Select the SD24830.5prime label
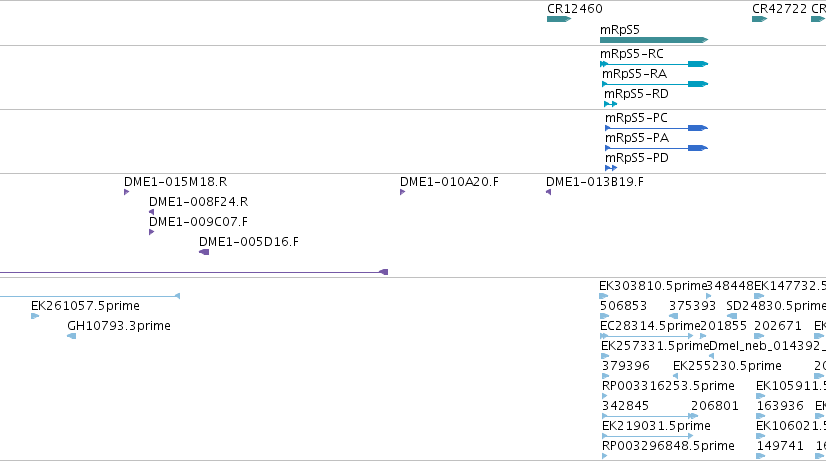 point(776,306)
